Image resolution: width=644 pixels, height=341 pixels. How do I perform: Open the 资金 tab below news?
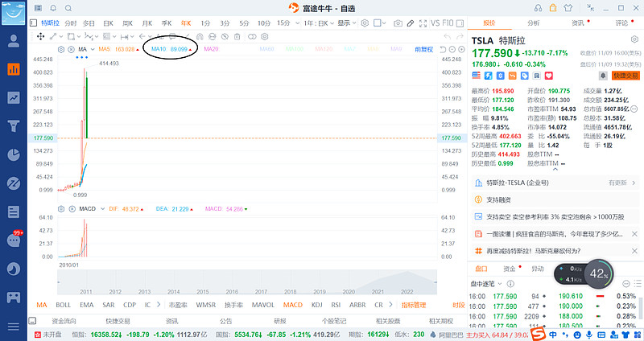(x=510, y=269)
